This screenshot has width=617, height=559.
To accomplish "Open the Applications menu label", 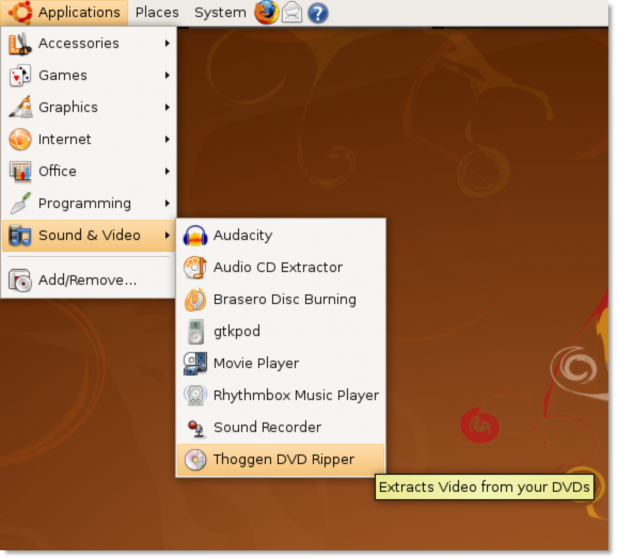I will tap(79, 13).
